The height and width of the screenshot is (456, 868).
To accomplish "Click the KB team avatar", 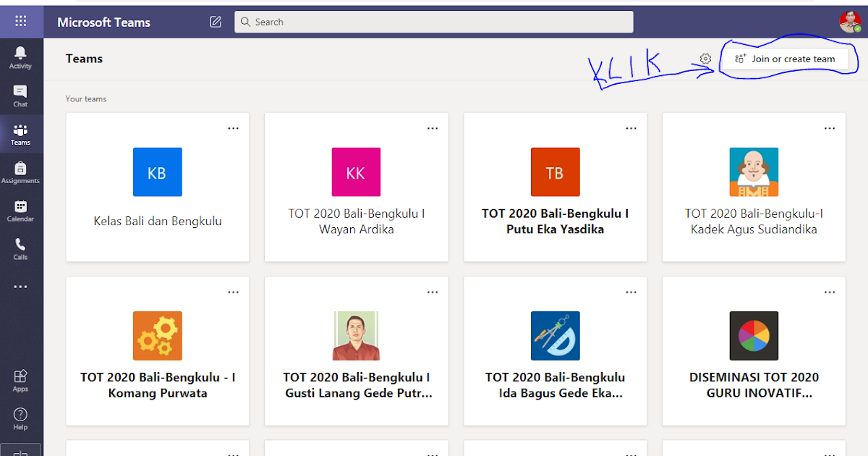I will pyautogui.click(x=157, y=172).
